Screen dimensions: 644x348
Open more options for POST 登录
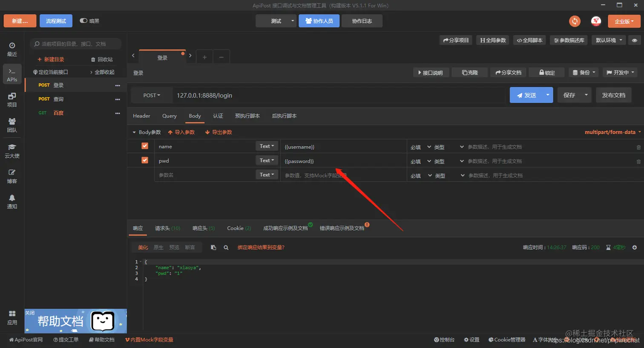pos(118,86)
